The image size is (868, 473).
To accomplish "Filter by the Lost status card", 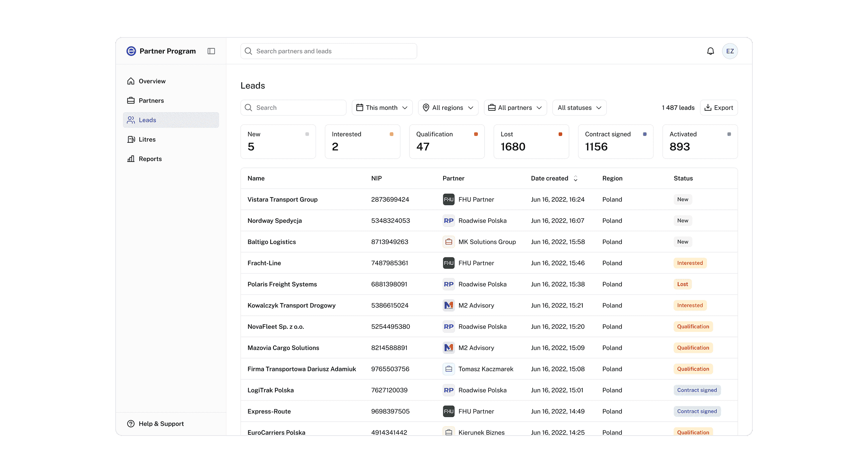I will tap(531, 142).
